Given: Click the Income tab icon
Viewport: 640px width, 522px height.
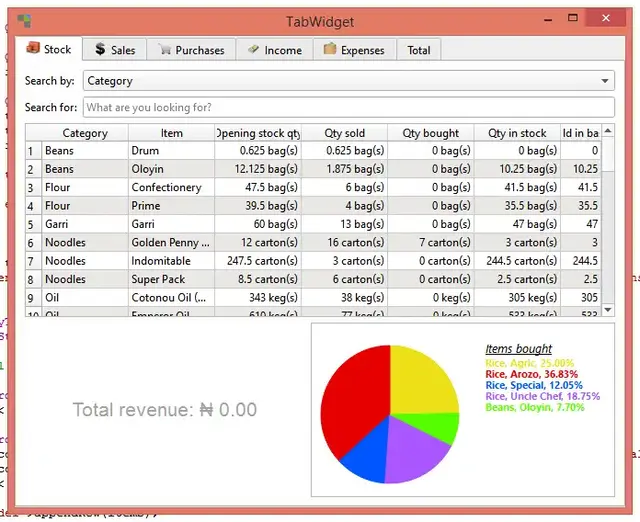Looking at the screenshot, I should (254, 50).
